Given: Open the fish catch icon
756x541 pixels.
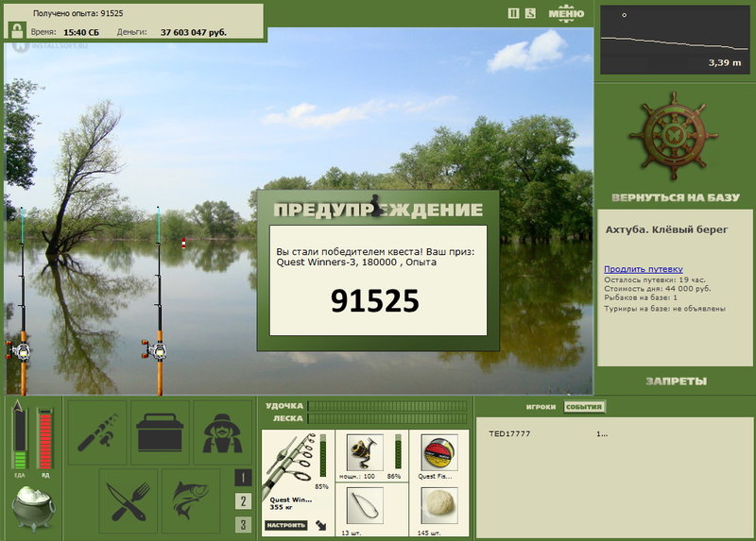Looking at the screenshot, I should [x=191, y=501].
